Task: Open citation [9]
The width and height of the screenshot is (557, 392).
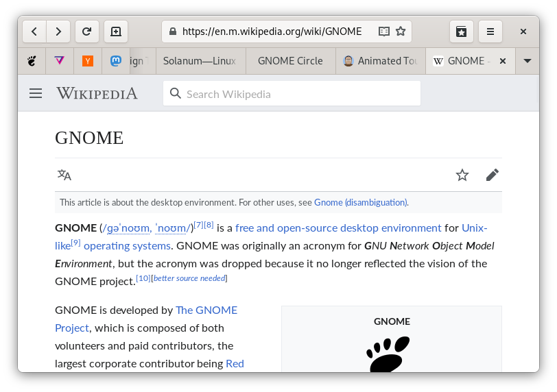Action: coord(75,243)
